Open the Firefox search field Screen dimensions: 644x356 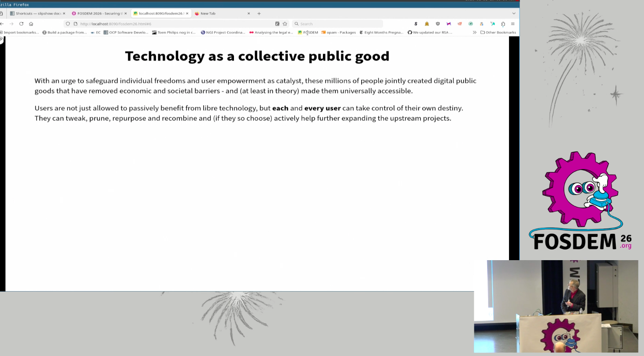click(x=338, y=24)
